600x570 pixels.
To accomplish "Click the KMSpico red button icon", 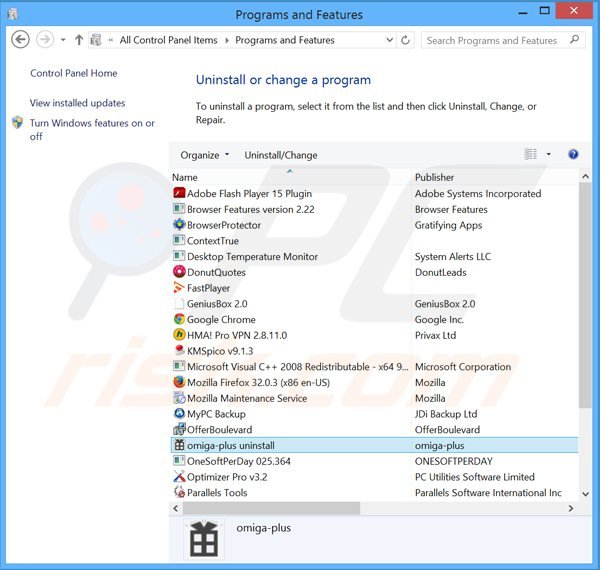I will (x=179, y=350).
